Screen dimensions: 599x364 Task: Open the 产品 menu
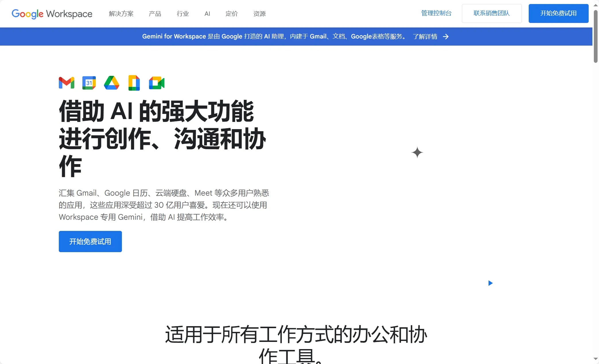pyautogui.click(x=155, y=13)
